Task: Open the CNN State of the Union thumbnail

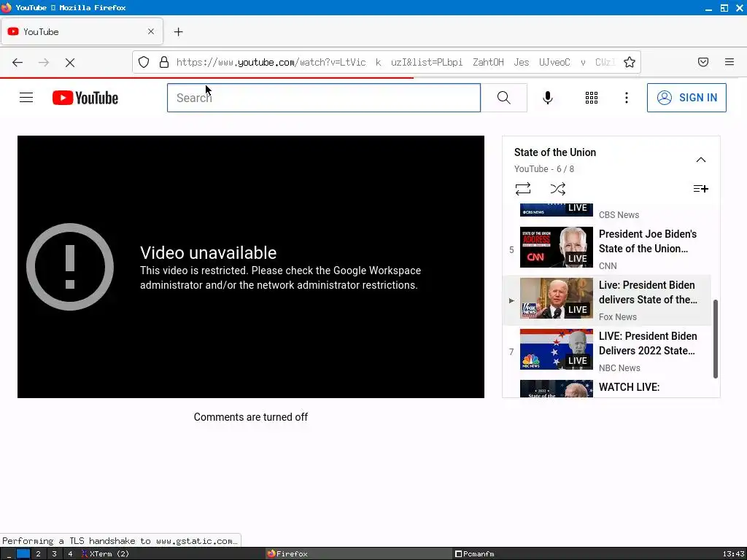Action: pyautogui.click(x=557, y=247)
